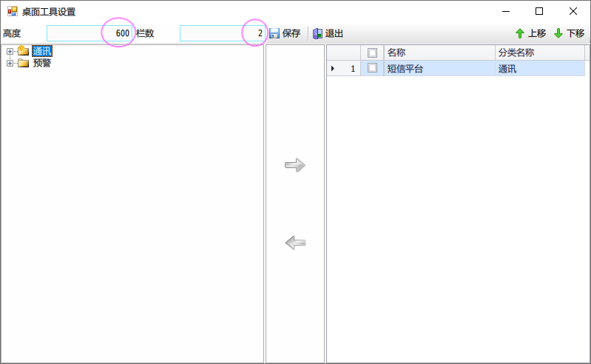Click the green 下移 down arrow icon
Screen dimensions: 591x364
click(558, 33)
